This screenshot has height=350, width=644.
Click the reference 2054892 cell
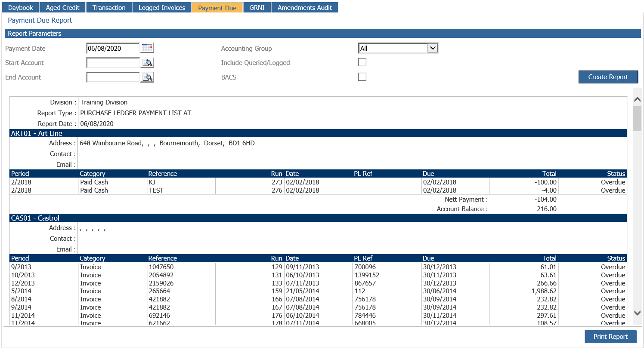(x=161, y=275)
